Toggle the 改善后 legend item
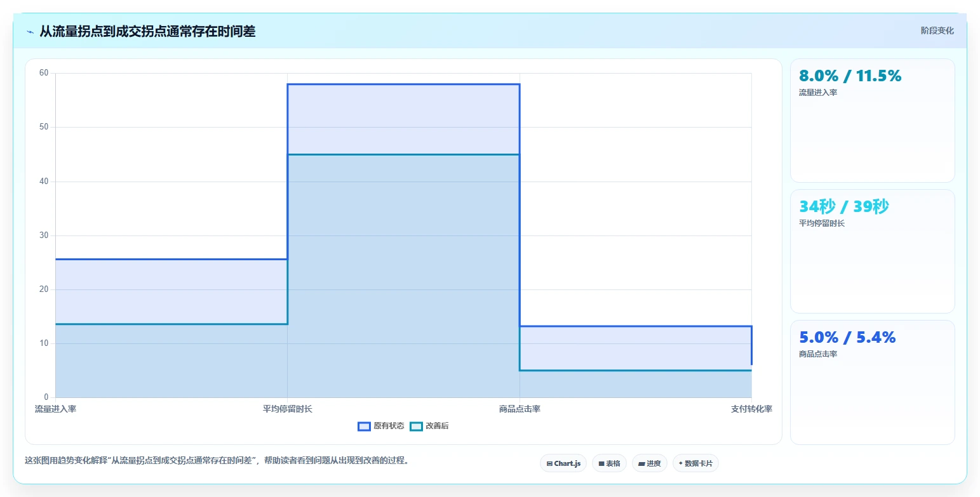The image size is (980, 497). [x=429, y=426]
